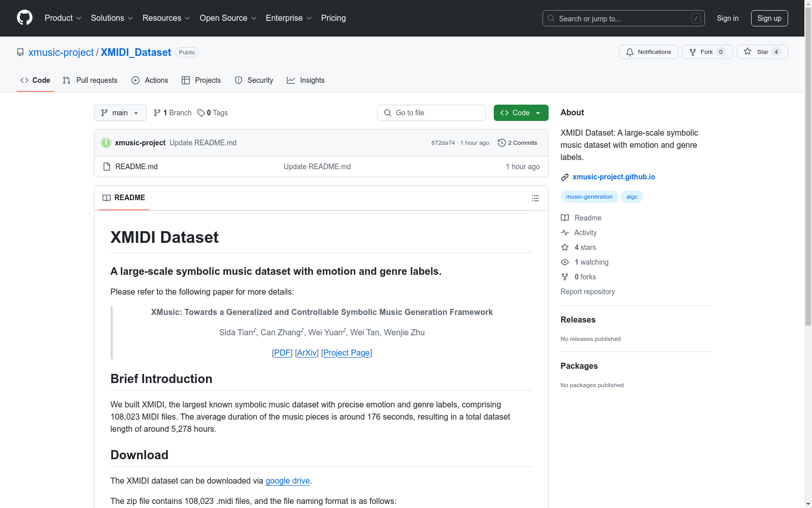Expand the Open Source menu

click(228, 18)
